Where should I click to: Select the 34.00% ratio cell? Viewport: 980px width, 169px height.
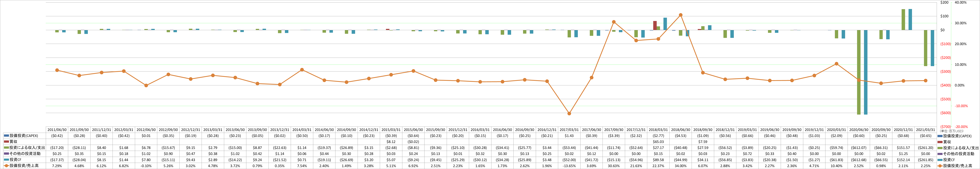pyautogui.click(x=681, y=166)
